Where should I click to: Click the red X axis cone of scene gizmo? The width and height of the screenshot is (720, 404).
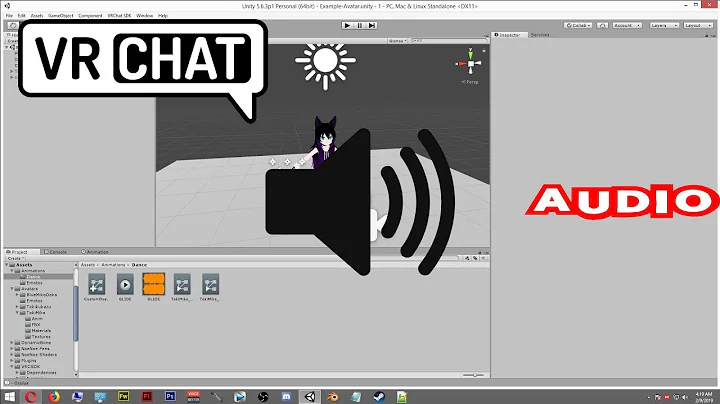coord(461,64)
